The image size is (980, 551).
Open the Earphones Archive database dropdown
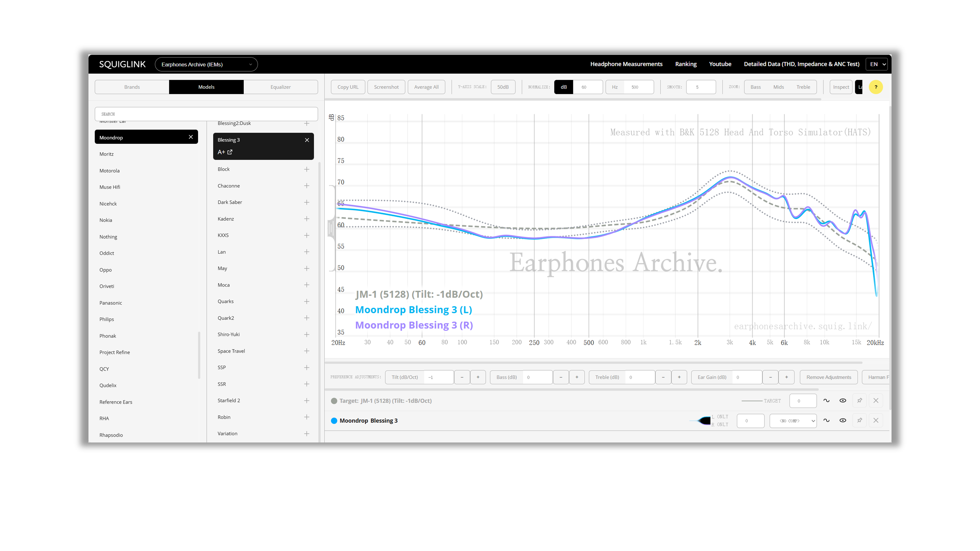pos(206,64)
